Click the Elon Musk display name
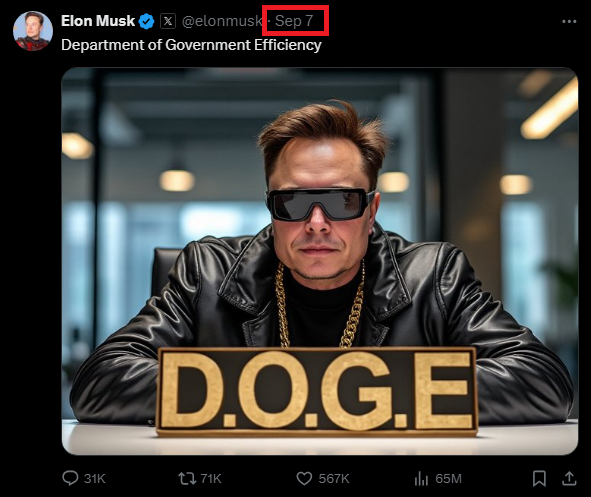591x497 pixels. point(98,21)
